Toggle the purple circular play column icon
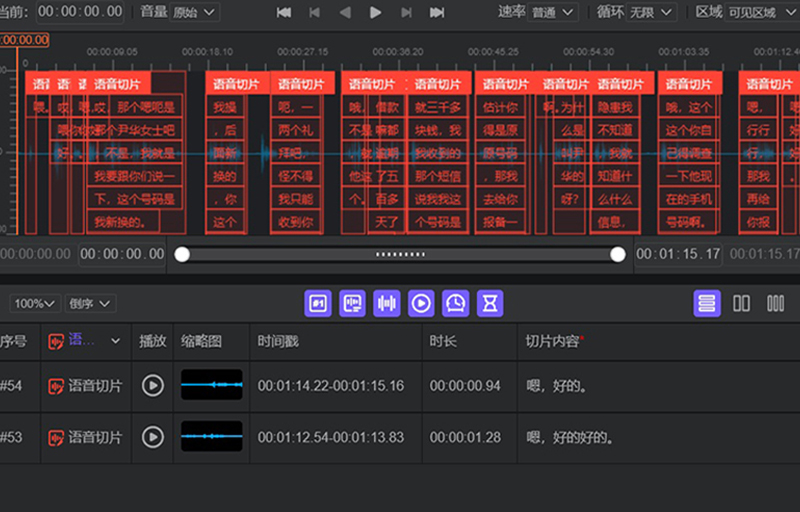The width and height of the screenshot is (800, 512). 421,303
